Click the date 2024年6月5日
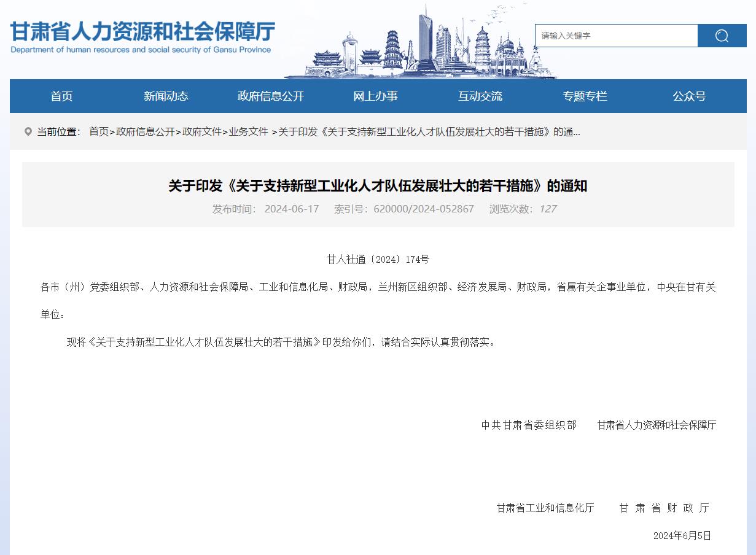The image size is (756, 555). 682,535
